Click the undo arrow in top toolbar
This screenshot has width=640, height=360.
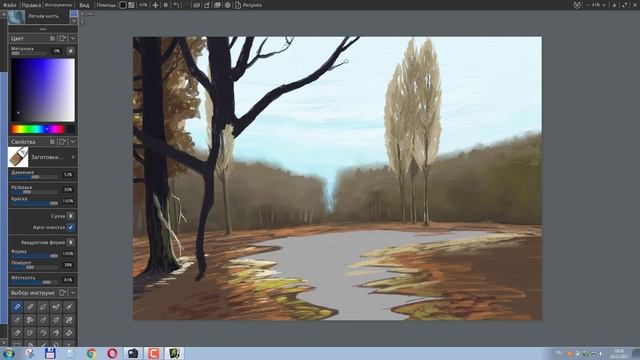[176, 5]
